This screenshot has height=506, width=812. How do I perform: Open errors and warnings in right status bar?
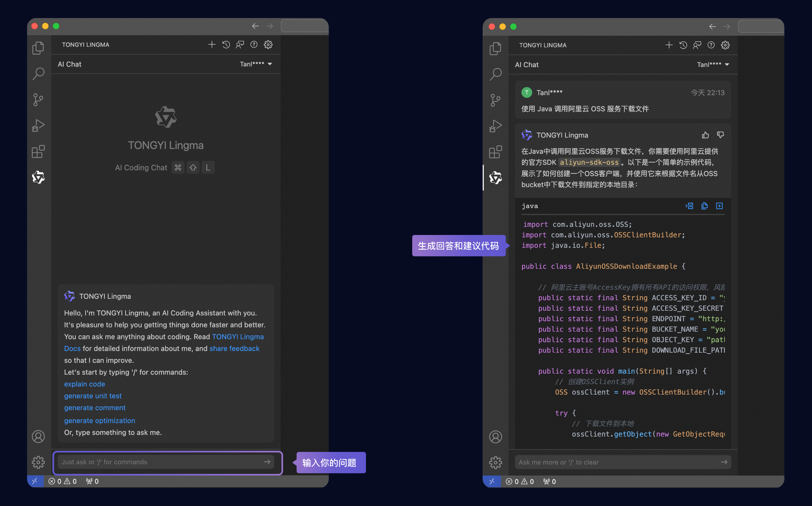pyautogui.click(x=520, y=481)
